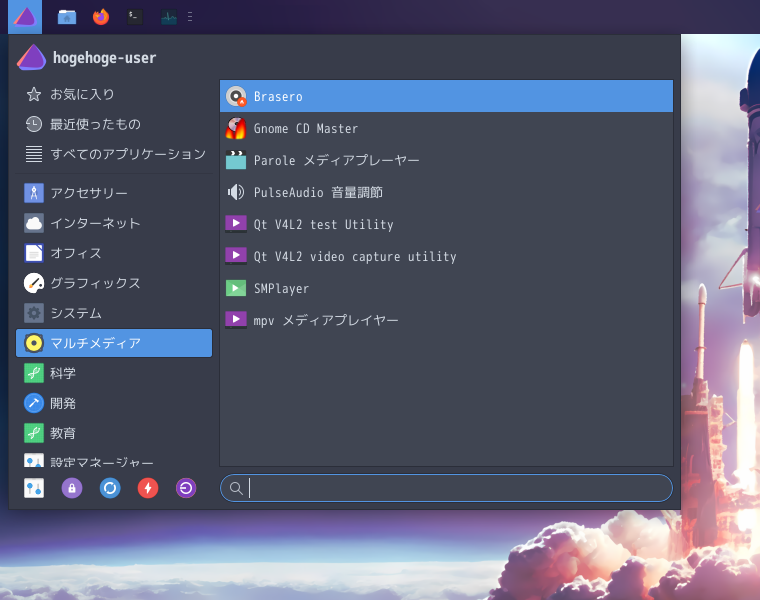Select the 教育 category

pos(114,433)
